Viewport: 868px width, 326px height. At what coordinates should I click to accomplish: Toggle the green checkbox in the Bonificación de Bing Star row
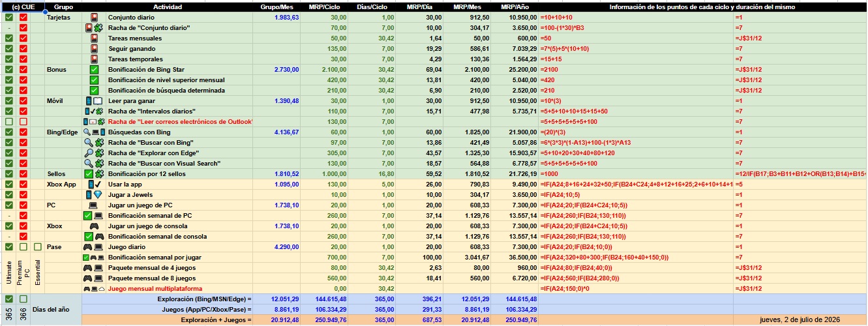click(x=9, y=70)
